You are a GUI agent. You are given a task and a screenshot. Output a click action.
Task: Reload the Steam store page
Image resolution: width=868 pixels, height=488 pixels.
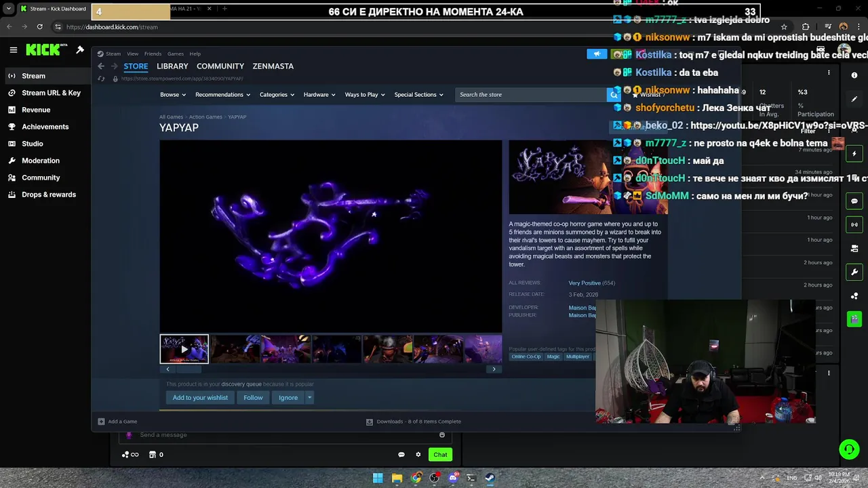pyautogui.click(x=102, y=79)
